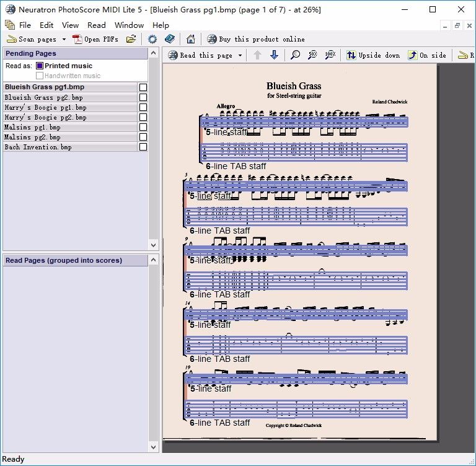Viewport: 476px width, 466px height.
Task: Open the Scan pages dropdown arrow
Action: tap(64, 39)
